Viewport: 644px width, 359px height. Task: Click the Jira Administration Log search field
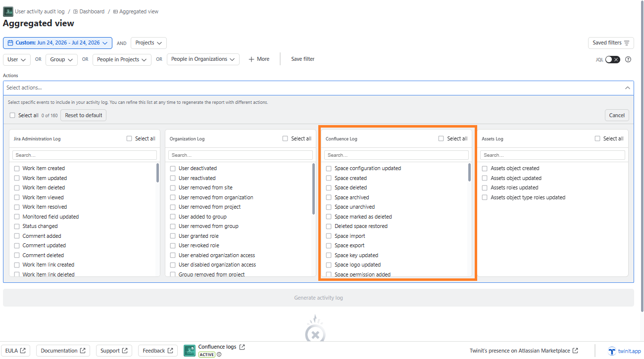coord(85,155)
